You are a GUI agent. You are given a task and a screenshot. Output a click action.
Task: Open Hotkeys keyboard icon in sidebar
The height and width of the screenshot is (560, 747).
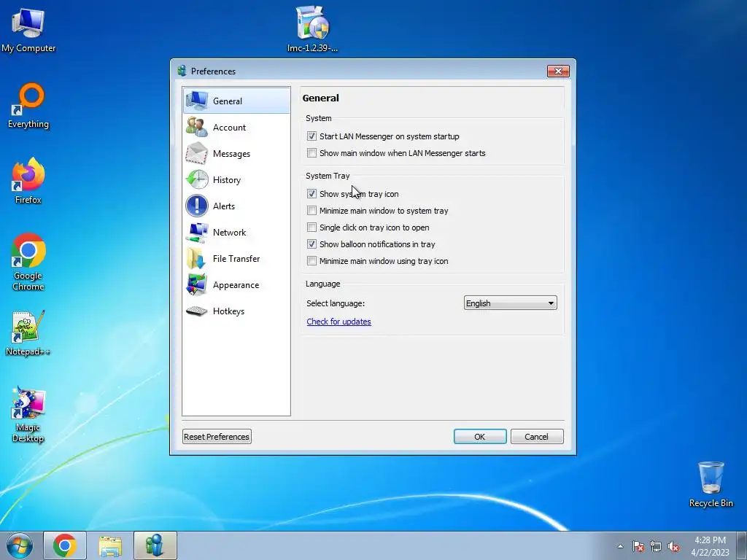coord(196,311)
